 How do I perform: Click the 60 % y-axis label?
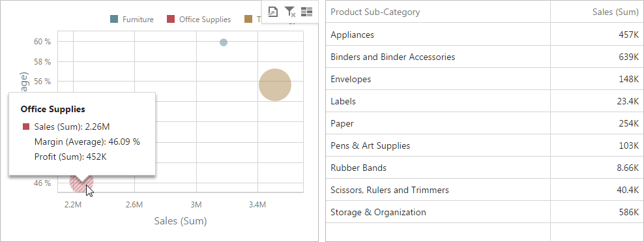click(43, 42)
